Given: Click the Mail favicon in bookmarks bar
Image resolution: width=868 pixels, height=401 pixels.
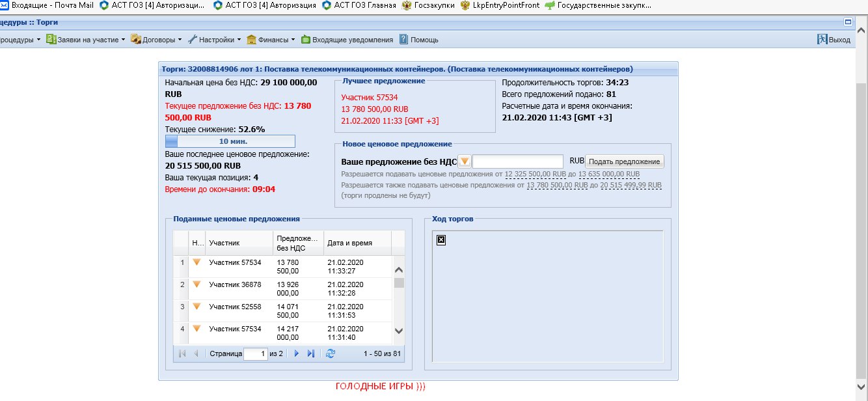Looking at the screenshot, I should [x=4, y=6].
